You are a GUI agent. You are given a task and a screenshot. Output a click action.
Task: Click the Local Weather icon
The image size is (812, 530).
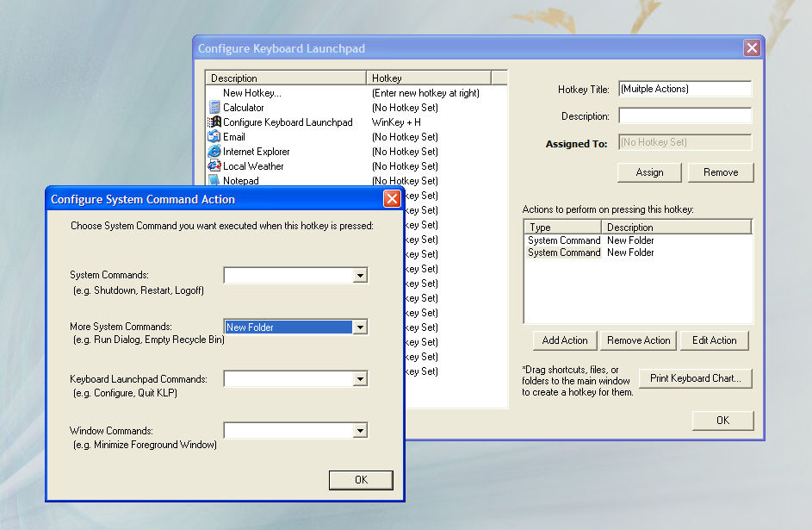coord(214,166)
